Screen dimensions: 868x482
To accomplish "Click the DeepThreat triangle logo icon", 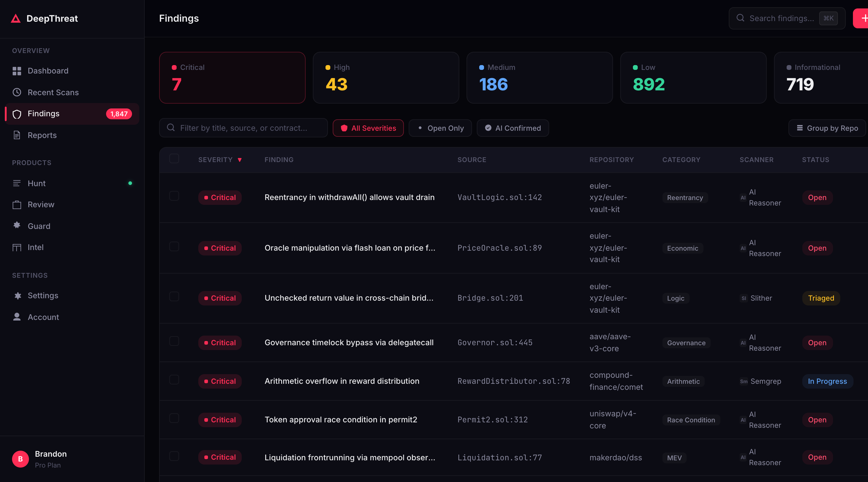I will coord(15,18).
